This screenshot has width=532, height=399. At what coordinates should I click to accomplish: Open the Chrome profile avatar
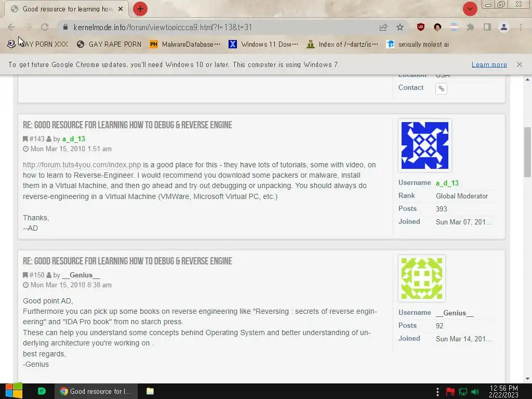[504, 27]
